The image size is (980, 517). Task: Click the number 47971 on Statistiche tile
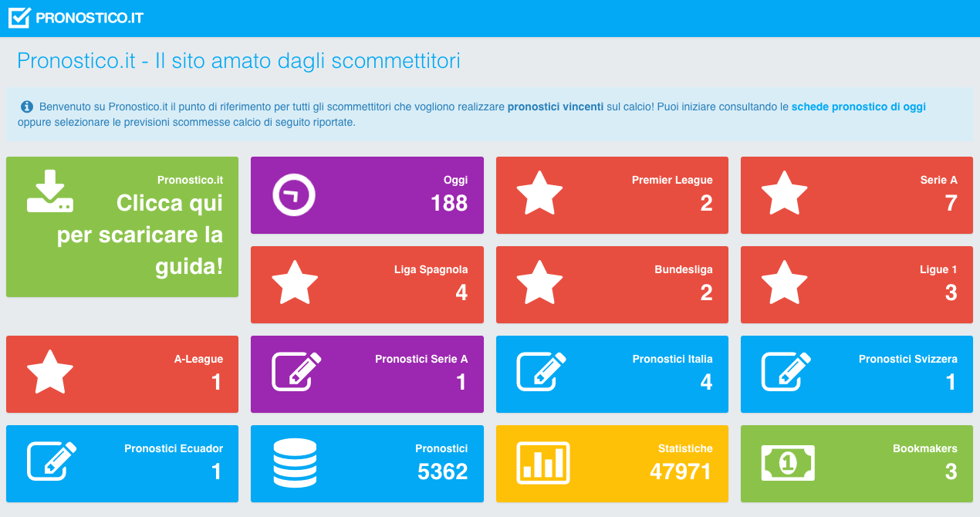(x=681, y=471)
